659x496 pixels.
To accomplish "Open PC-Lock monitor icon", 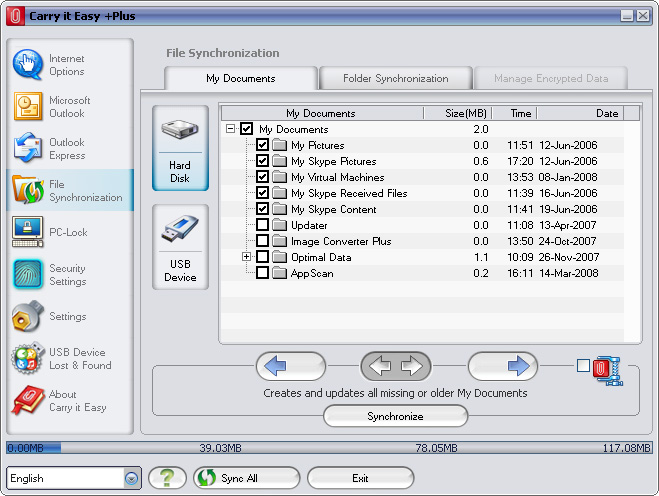I will (x=28, y=232).
